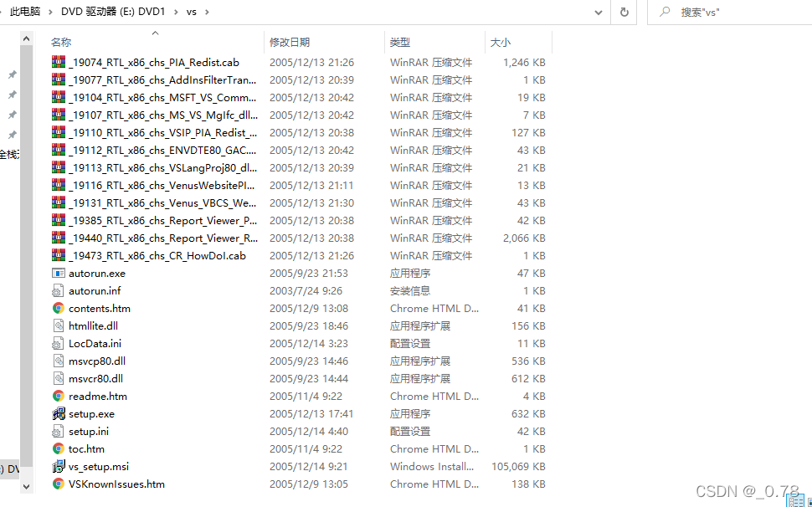
Task: Click the autorun.inf setup info icon
Action: point(59,291)
